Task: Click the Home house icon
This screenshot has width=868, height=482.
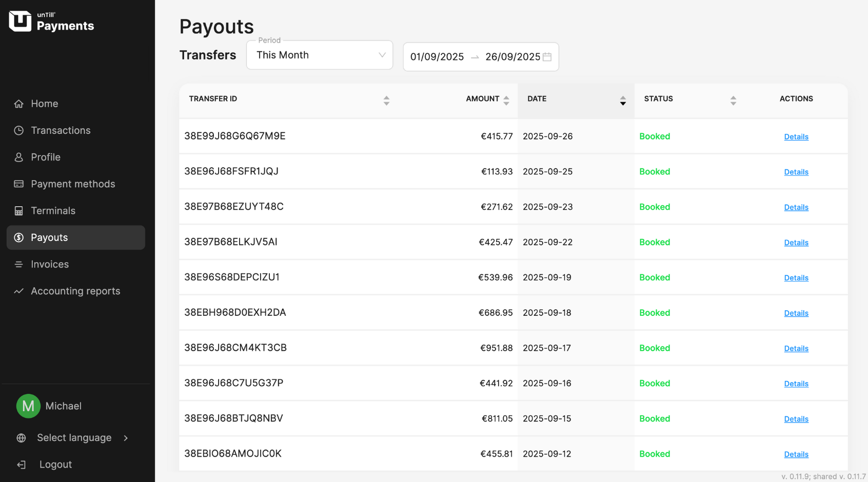Action: click(x=19, y=104)
